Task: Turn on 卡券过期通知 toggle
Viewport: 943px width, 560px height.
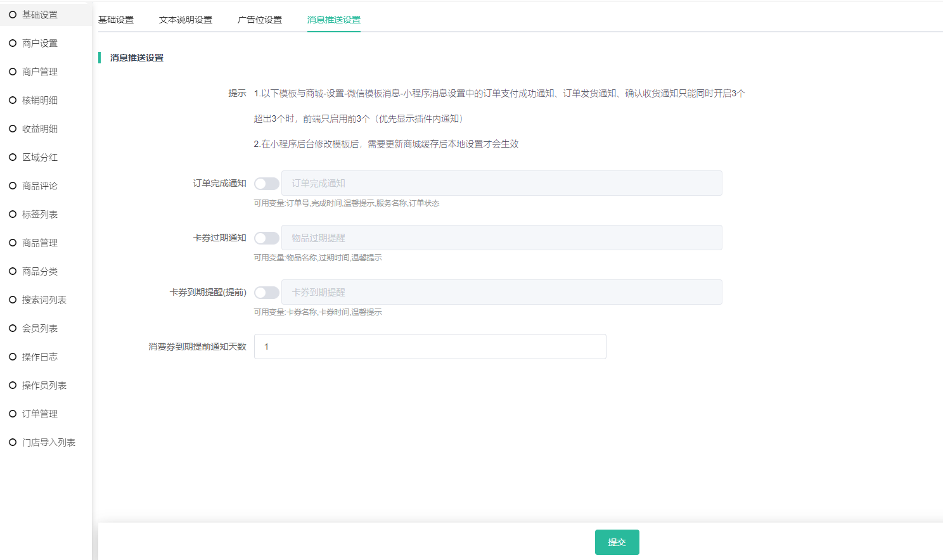Action: 266,238
